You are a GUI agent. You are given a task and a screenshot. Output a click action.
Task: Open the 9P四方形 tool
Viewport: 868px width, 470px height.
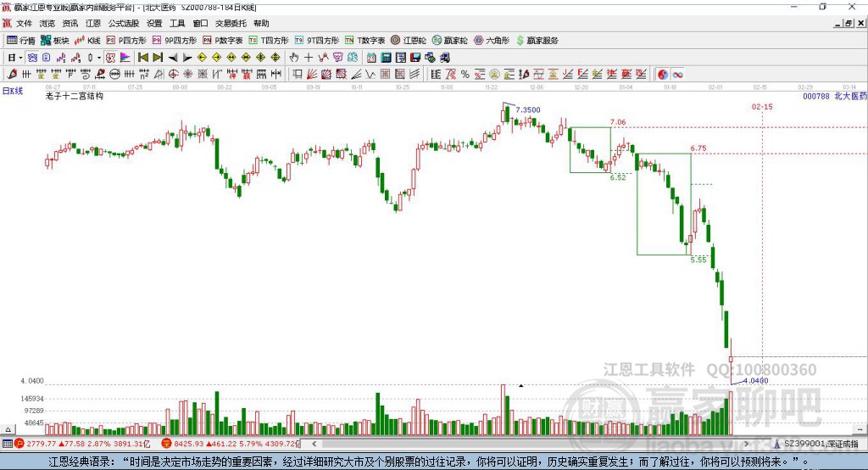175,41
